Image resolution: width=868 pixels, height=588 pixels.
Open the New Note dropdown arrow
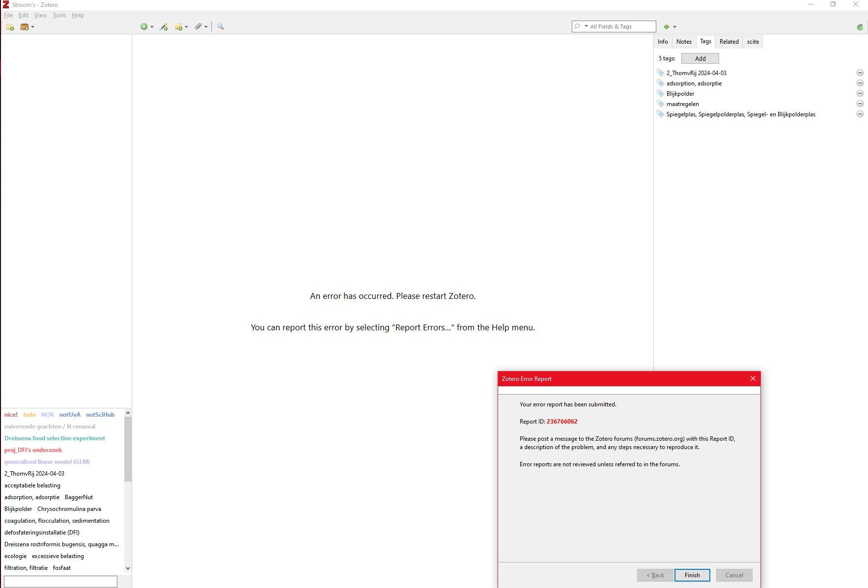pyautogui.click(x=186, y=27)
